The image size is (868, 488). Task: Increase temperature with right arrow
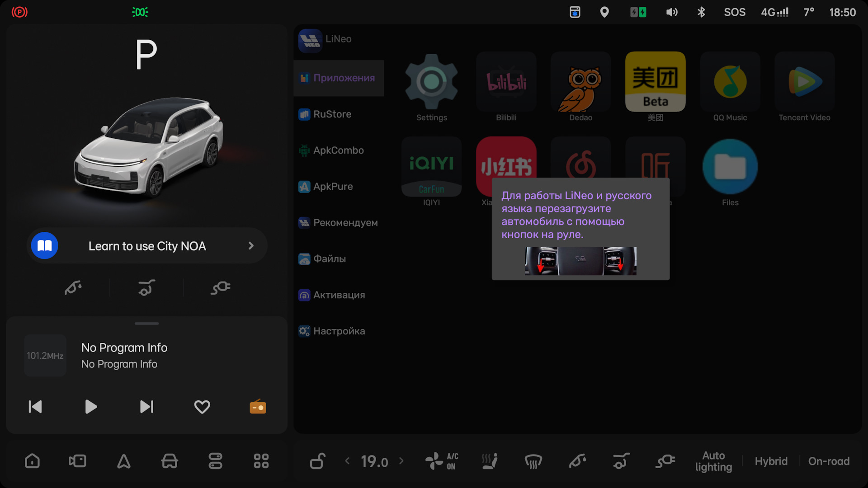(x=401, y=461)
